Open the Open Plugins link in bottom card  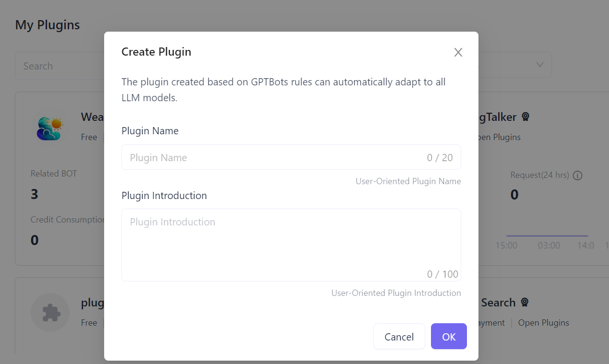tap(543, 323)
